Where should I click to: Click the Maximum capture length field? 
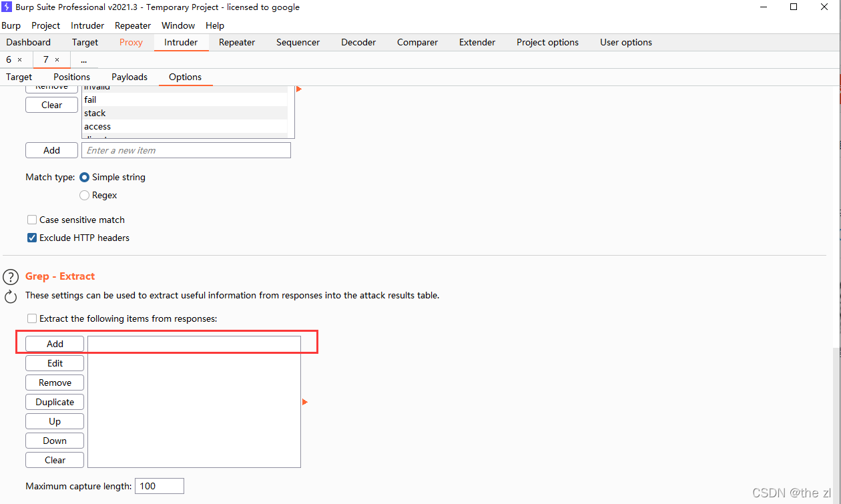(160, 486)
